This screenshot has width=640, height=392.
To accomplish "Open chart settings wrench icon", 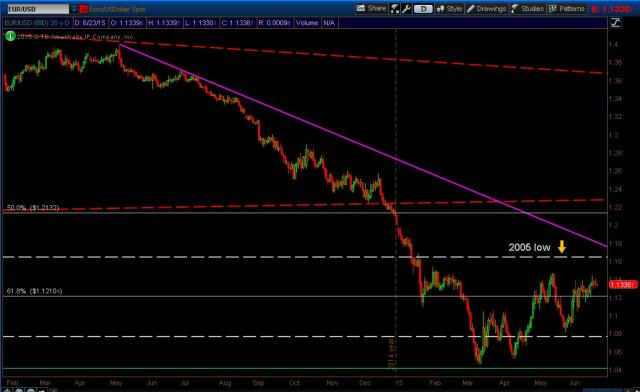I will 406,9.
